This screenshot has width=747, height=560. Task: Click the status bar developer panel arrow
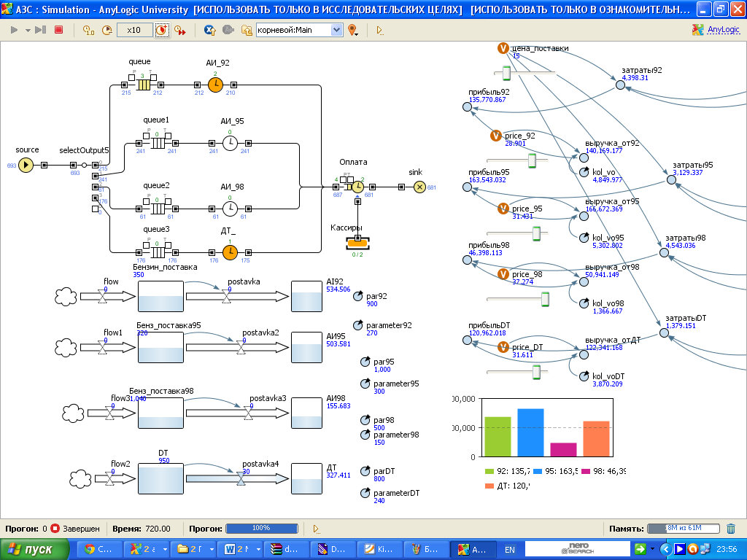[317, 529]
